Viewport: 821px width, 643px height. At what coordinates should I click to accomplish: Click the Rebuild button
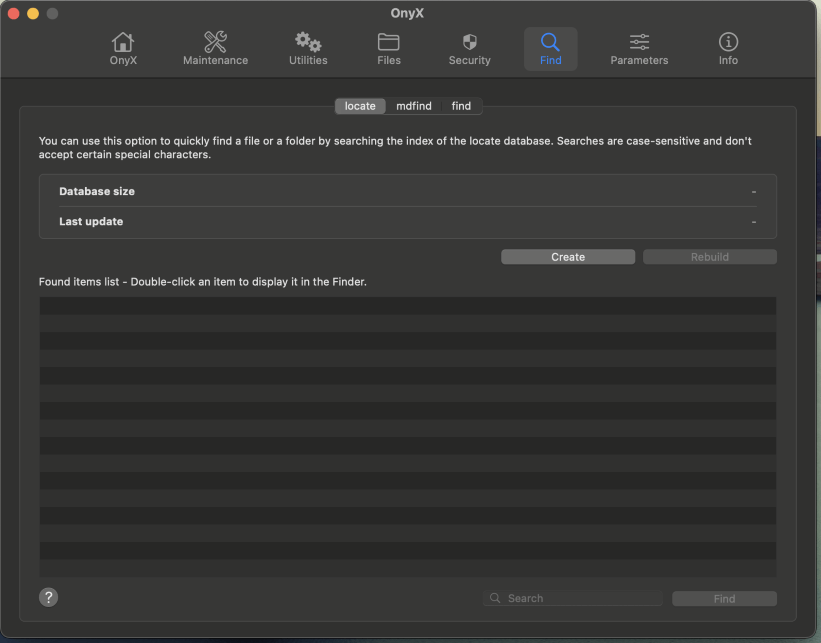[709, 256]
